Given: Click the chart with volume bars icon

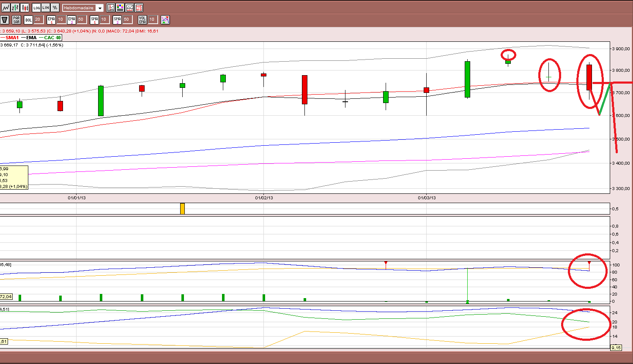Looking at the screenshot, I should (x=129, y=8).
